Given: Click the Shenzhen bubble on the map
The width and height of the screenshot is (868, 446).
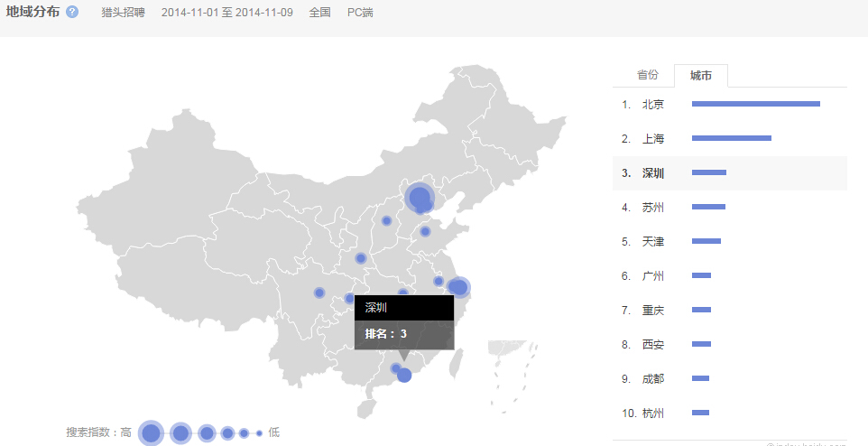Looking at the screenshot, I should click(x=404, y=375).
